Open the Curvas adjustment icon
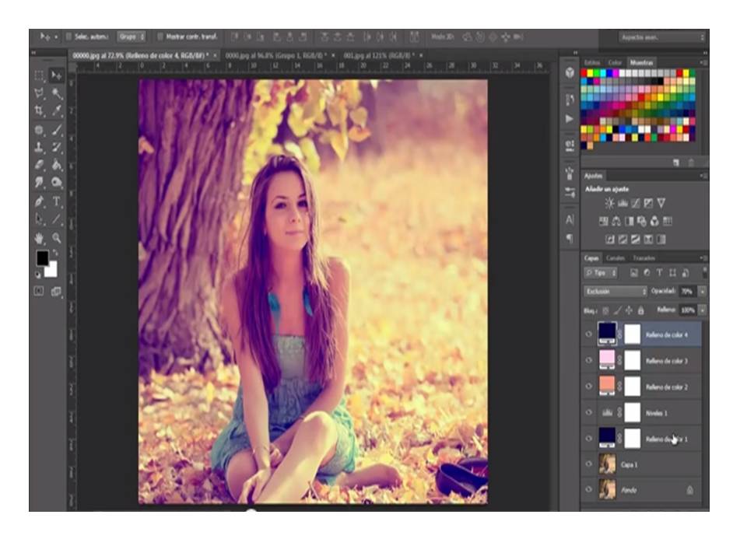The height and width of the screenshot is (560, 747). click(637, 203)
